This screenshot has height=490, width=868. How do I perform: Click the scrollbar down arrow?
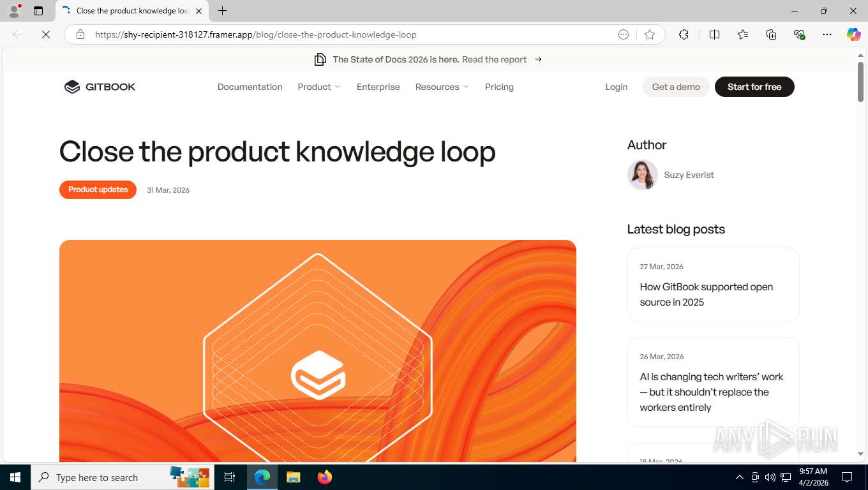point(860,454)
